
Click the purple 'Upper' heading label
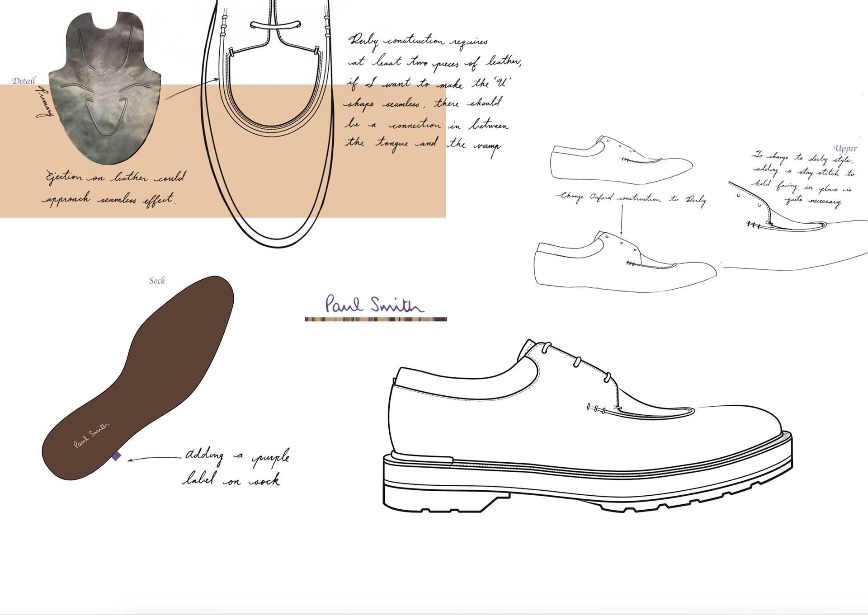pos(845,149)
